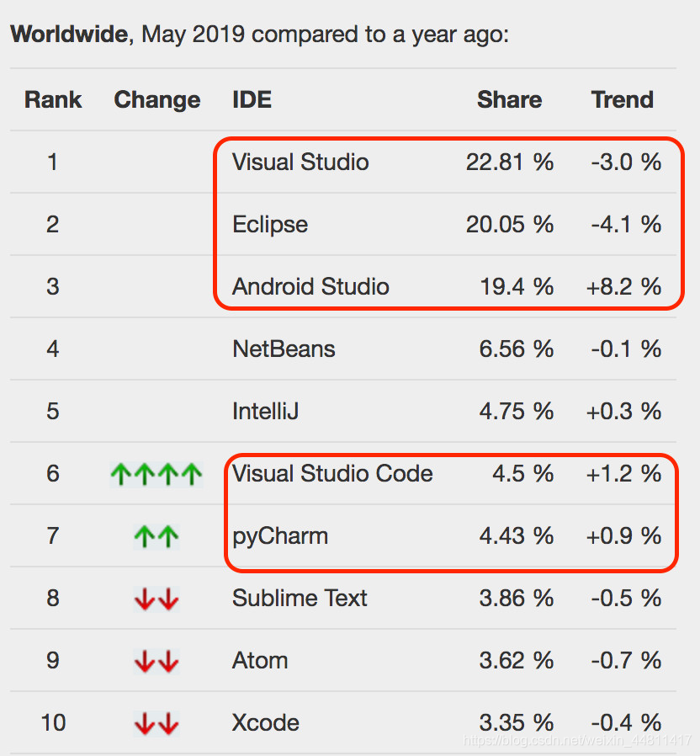Click rank number 6

[x=52, y=473]
